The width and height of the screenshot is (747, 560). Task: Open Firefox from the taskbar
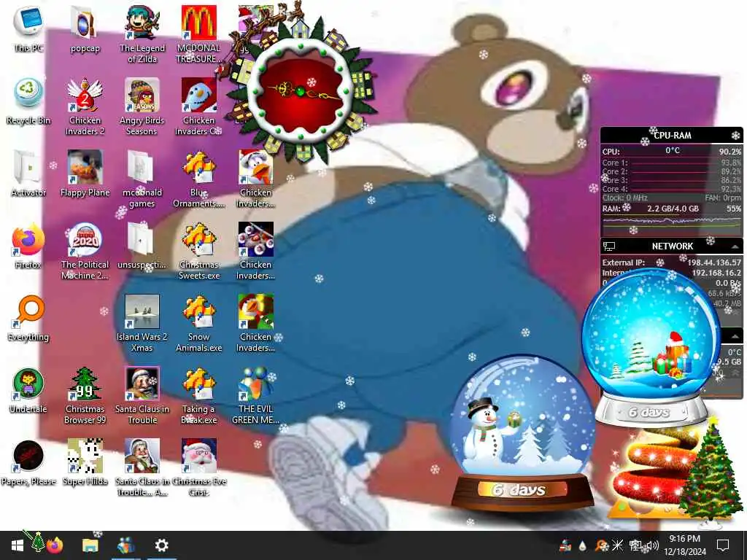[x=55, y=545]
